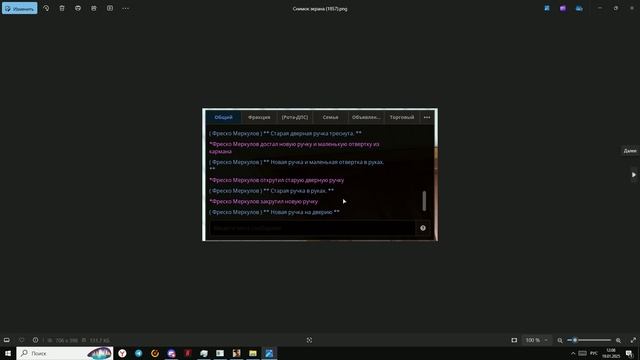This screenshot has width=640, height=360.
Task: Click the line 'закрутил новую ручку'
Action: click(263, 201)
